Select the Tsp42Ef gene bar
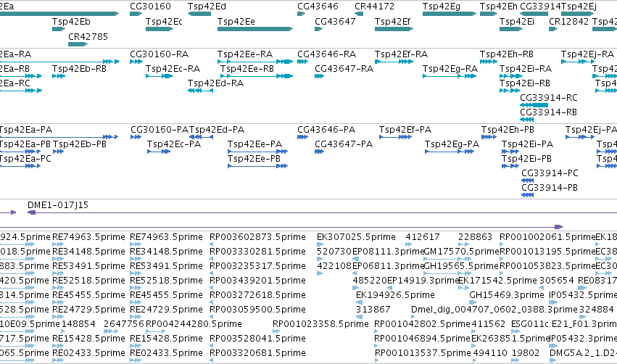617x364 pixels. click(394, 29)
